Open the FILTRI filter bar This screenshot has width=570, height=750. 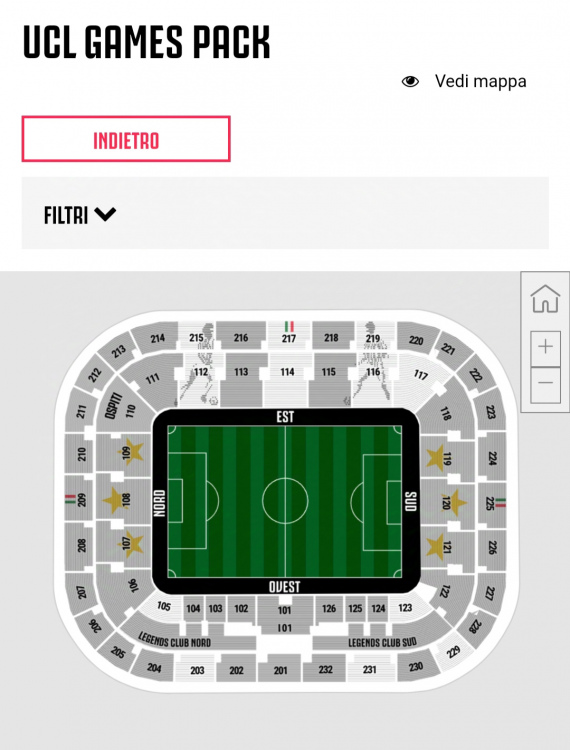pos(285,213)
